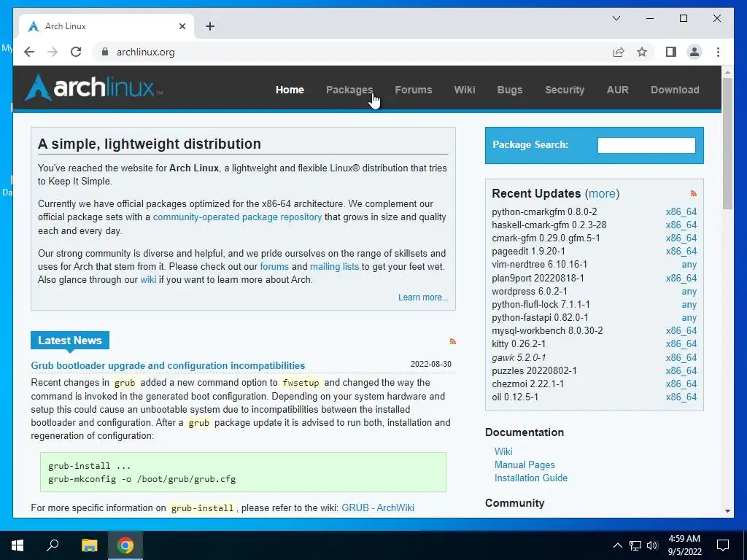The height and width of the screenshot is (560, 747).
Task: Open mysql-workbench 8.0.30-2 package
Action: (x=547, y=330)
